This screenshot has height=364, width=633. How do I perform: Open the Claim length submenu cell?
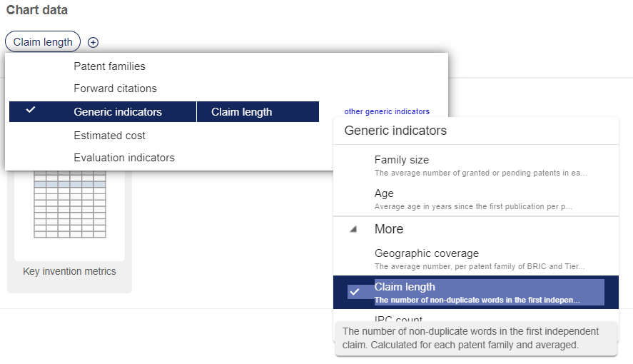coord(241,112)
